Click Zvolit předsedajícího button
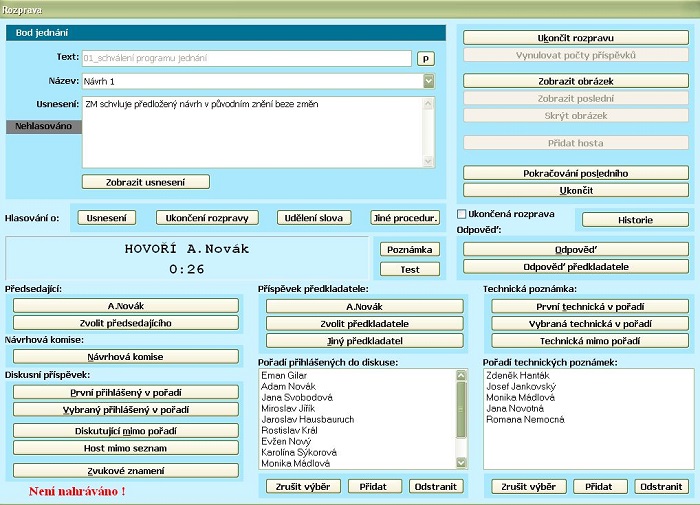700x505 pixels. (x=126, y=323)
